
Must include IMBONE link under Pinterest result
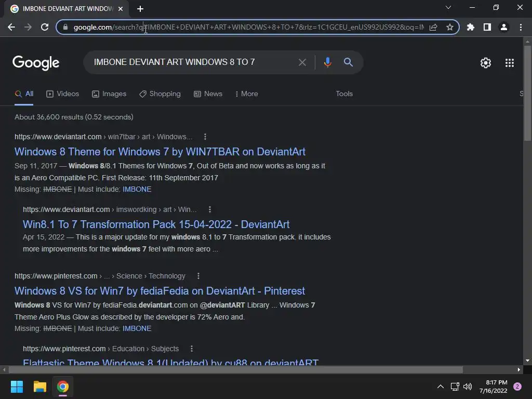[137, 329]
